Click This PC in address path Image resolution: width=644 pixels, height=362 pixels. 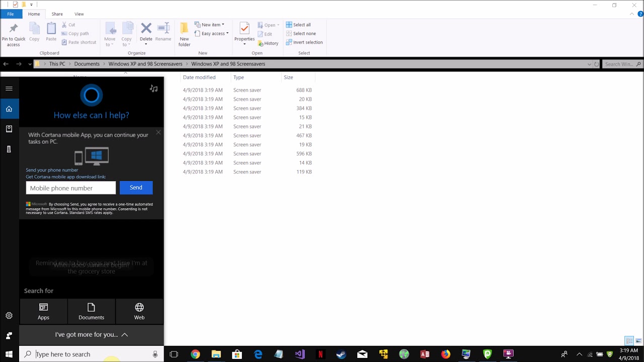click(x=57, y=64)
